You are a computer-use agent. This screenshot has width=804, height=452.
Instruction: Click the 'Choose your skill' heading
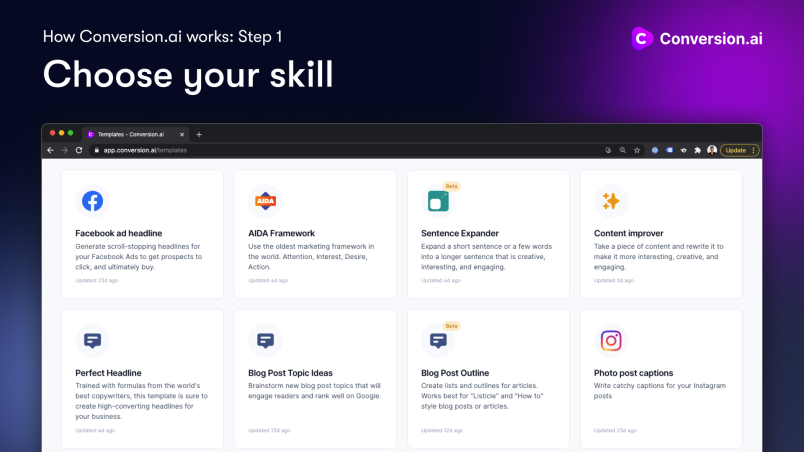(x=188, y=75)
